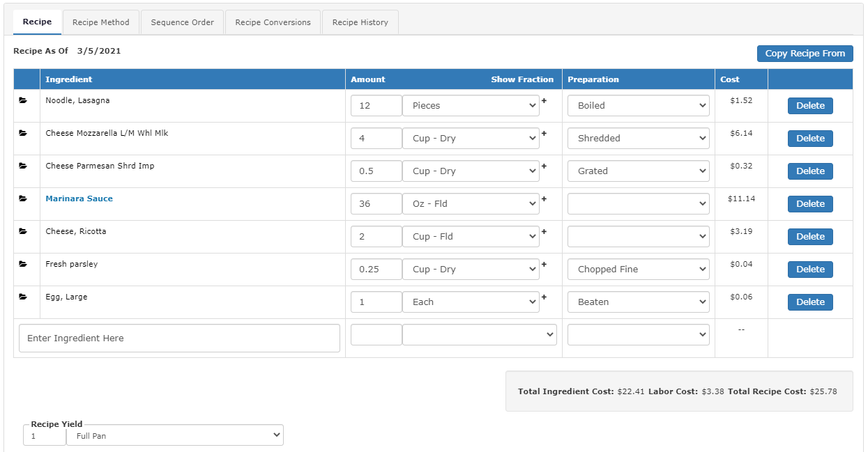Open empty preparation dropdown for Cheese, Ricotta
Viewport: 868px width, 452px height.
pyautogui.click(x=639, y=237)
